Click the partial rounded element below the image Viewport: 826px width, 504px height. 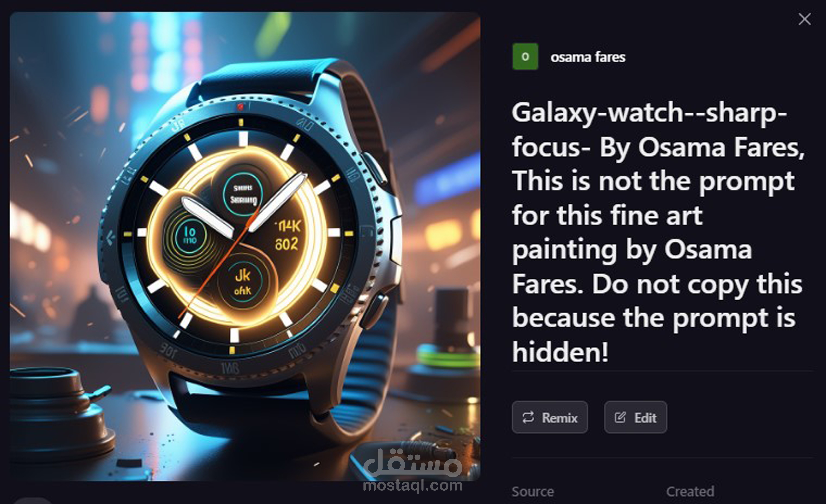pyautogui.click(x=33, y=501)
